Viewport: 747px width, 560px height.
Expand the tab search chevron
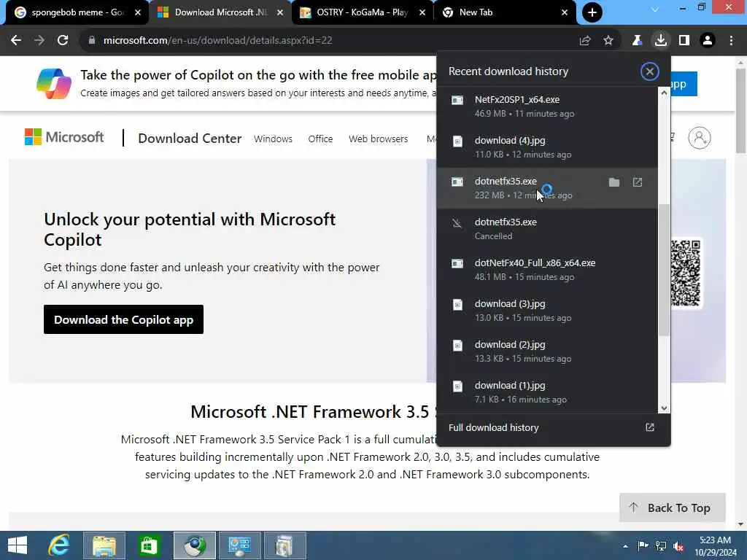[655, 9]
